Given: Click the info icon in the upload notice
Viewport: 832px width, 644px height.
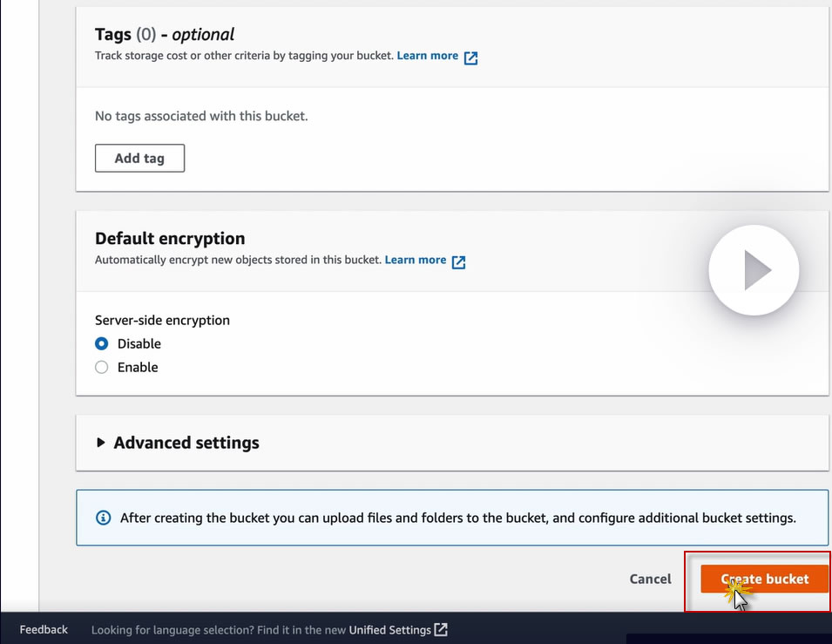Looking at the screenshot, I should point(103,518).
